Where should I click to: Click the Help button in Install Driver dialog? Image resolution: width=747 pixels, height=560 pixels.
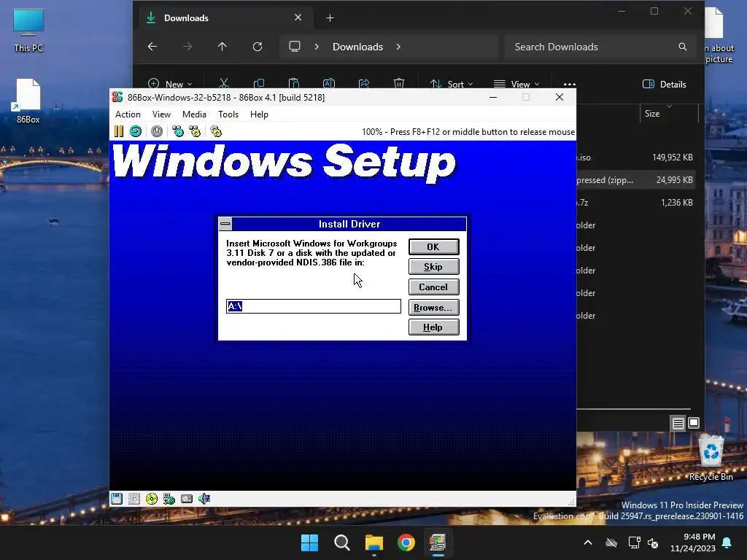(433, 327)
